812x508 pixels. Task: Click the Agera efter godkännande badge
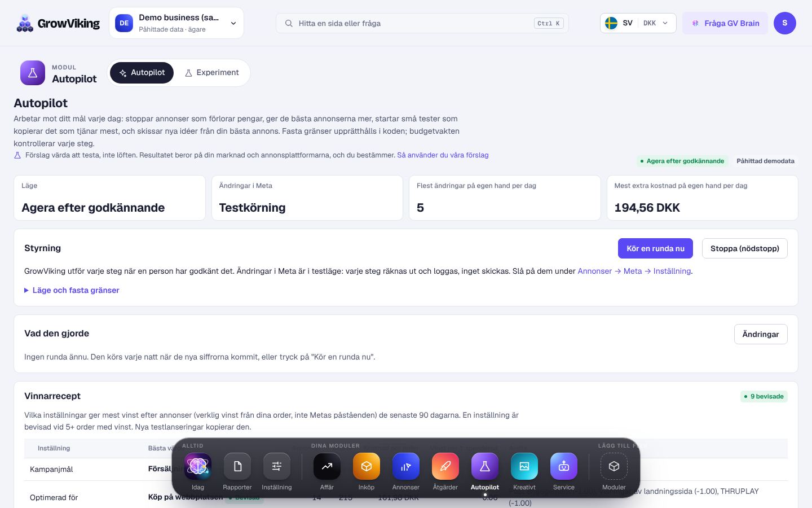pos(682,161)
